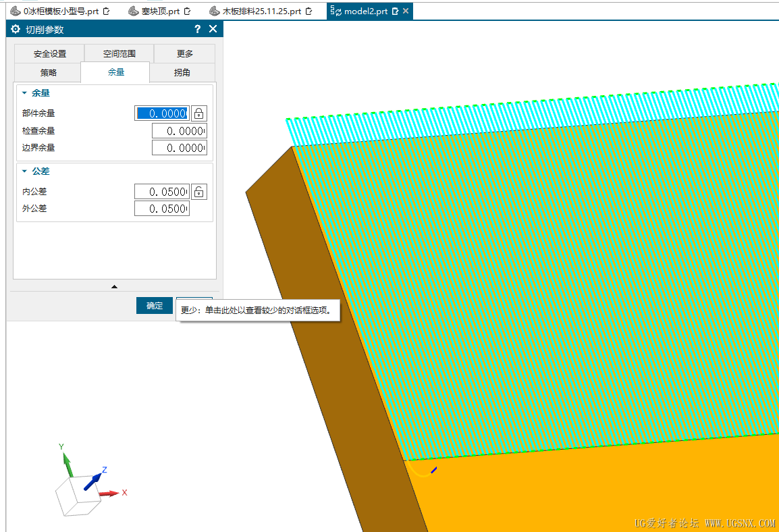
Task: Click the modified marker on 0冰柜模板小型号.prt tab
Action: point(106,11)
